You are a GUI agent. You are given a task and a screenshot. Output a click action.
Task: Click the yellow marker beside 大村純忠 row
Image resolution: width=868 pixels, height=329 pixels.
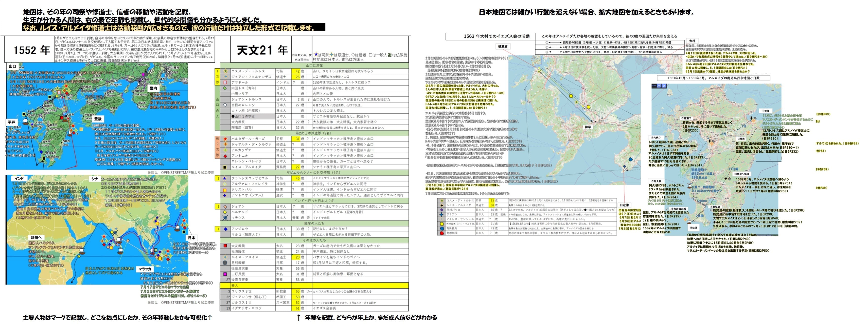click(442, 224)
